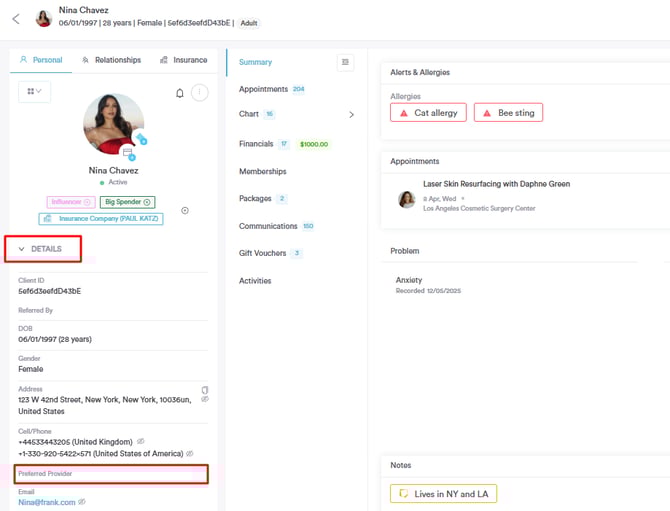Switch to the Relationships tab
Screen dimensions: 670x511
pyautogui.click(x=111, y=60)
